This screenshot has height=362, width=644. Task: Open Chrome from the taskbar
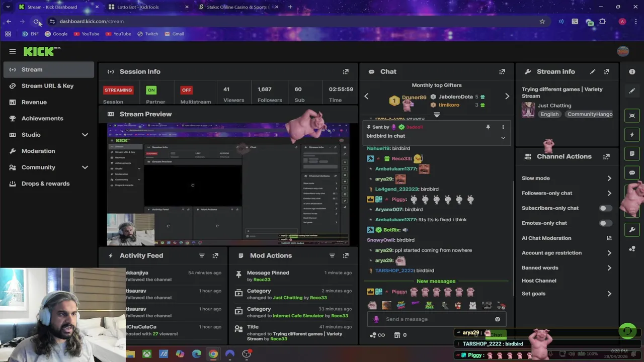[x=213, y=354]
